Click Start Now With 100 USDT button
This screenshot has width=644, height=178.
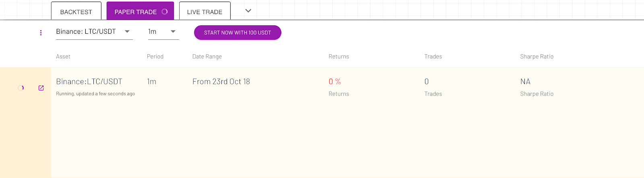coord(237,33)
